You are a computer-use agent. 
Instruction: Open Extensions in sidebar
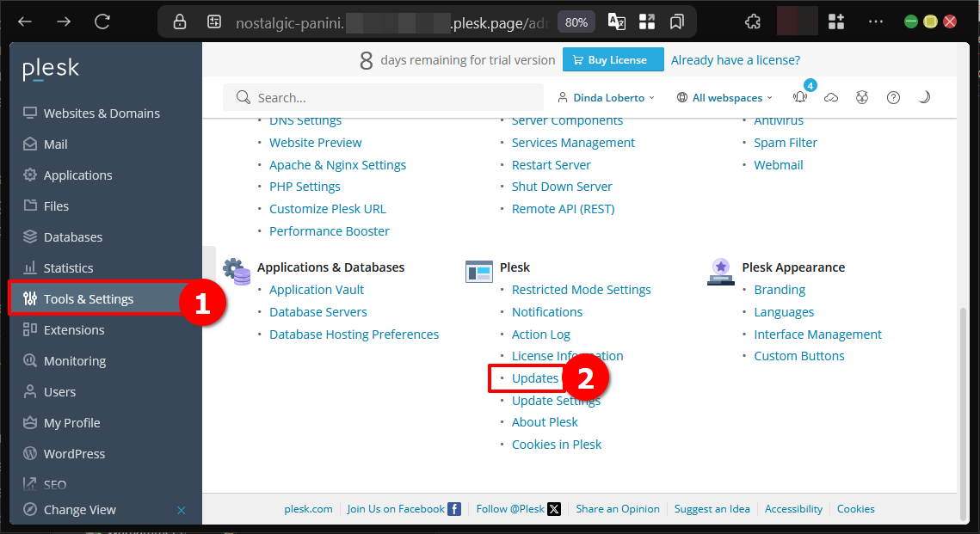click(63, 329)
